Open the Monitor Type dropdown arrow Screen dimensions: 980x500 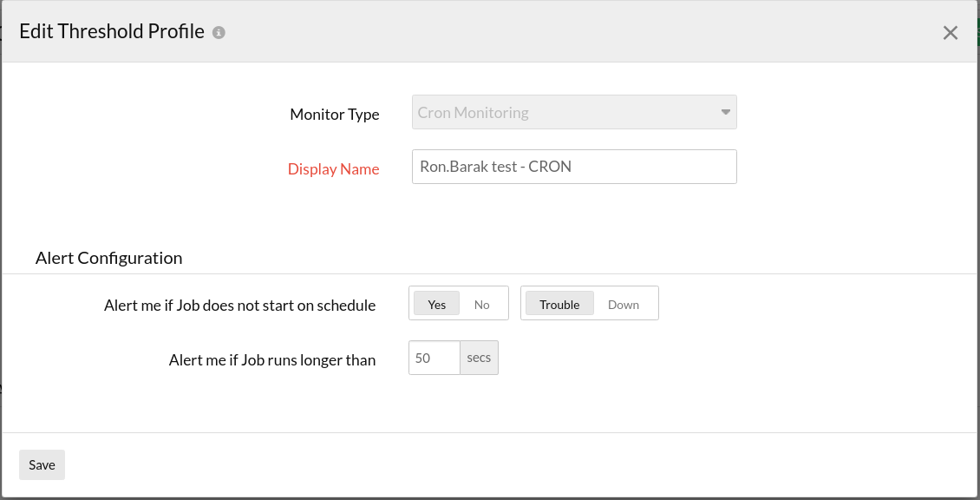pos(726,112)
